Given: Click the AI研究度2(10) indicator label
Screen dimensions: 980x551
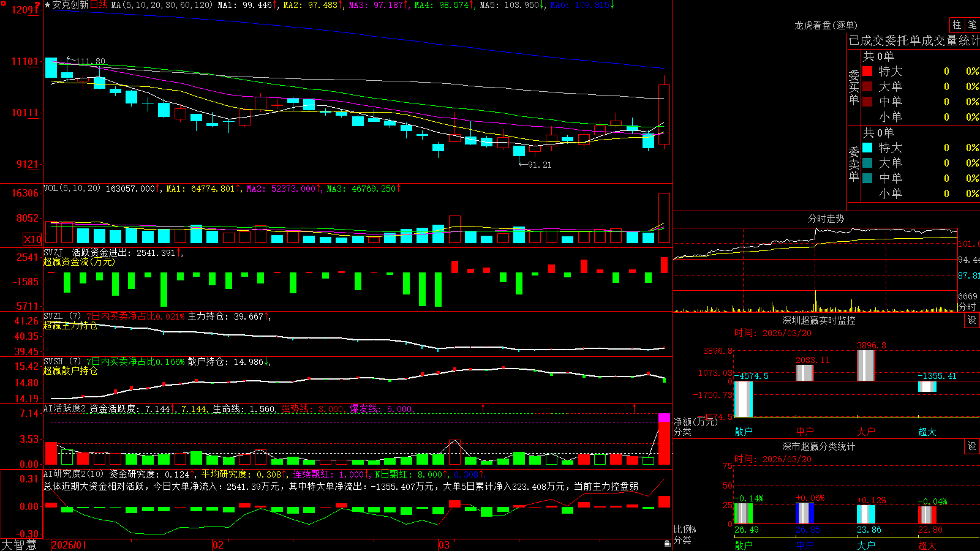Looking at the screenshot, I should (x=74, y=474).
